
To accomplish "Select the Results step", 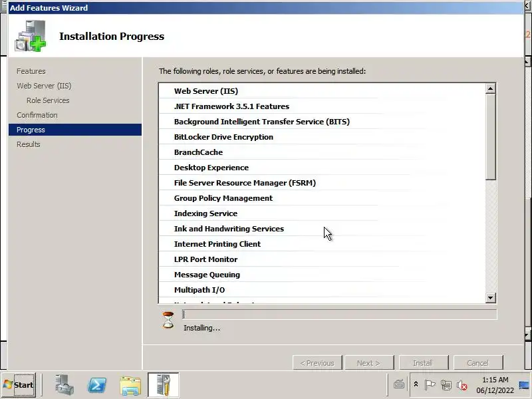I will pos(28,144).
